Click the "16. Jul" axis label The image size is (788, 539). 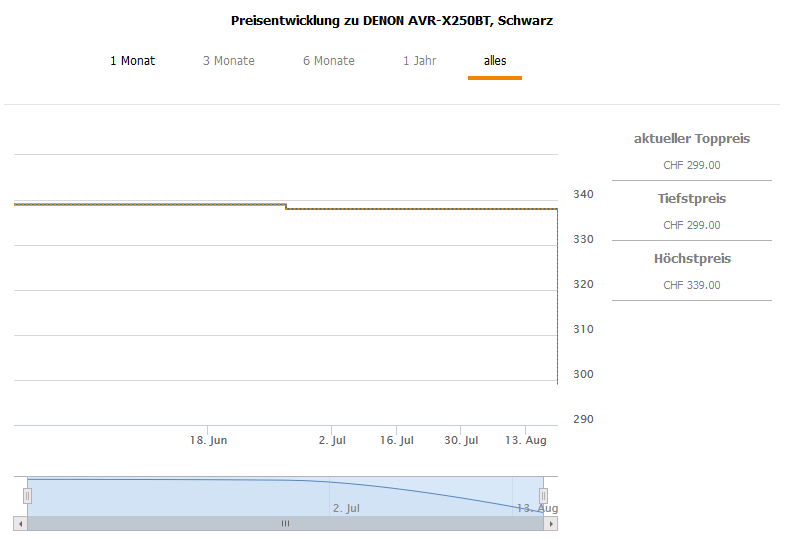pyautogui.click(x=397, y=440)
